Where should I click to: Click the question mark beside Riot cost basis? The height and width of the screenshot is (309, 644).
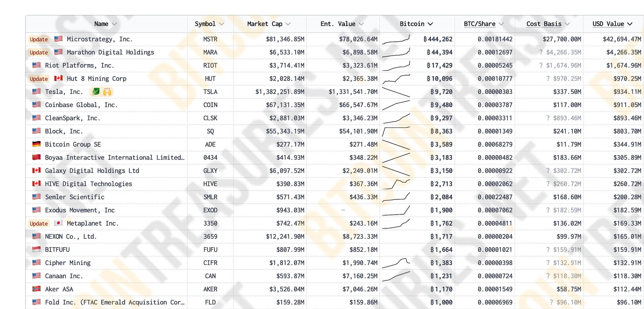tap(541, 65)
